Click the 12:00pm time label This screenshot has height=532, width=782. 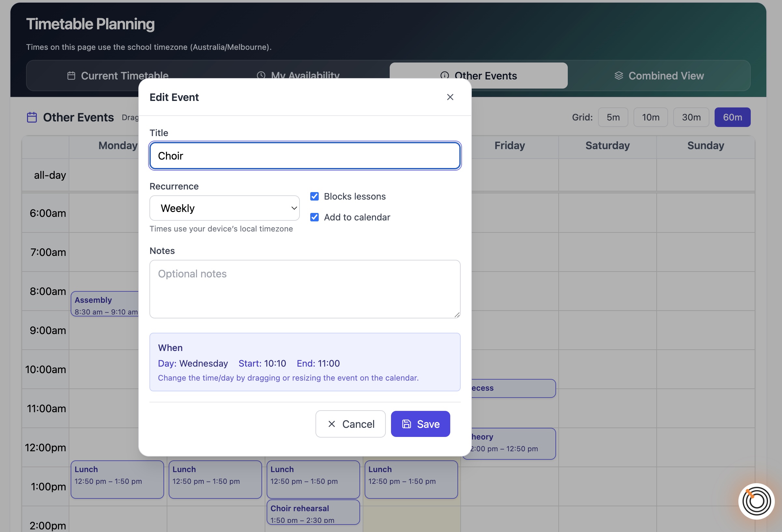(x=46, y=448)
